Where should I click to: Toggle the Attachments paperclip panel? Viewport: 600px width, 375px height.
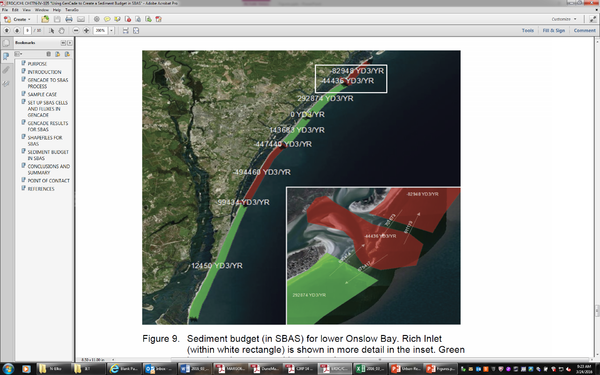point(6,70)
